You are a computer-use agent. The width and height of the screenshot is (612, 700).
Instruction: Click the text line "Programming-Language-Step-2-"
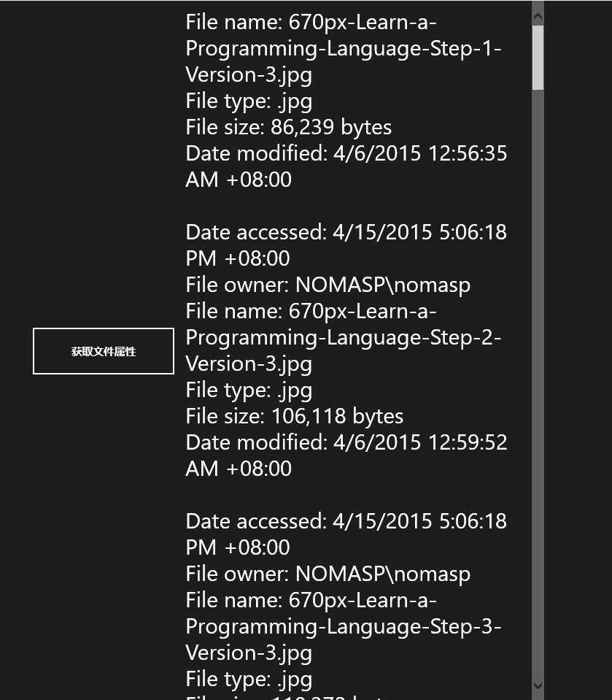[343, 337]
